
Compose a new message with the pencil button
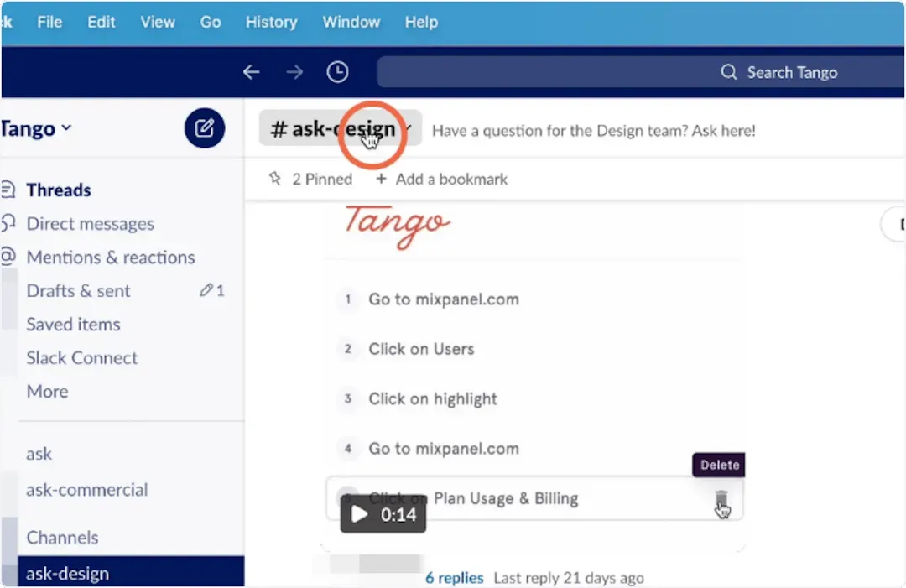[205, 128]
